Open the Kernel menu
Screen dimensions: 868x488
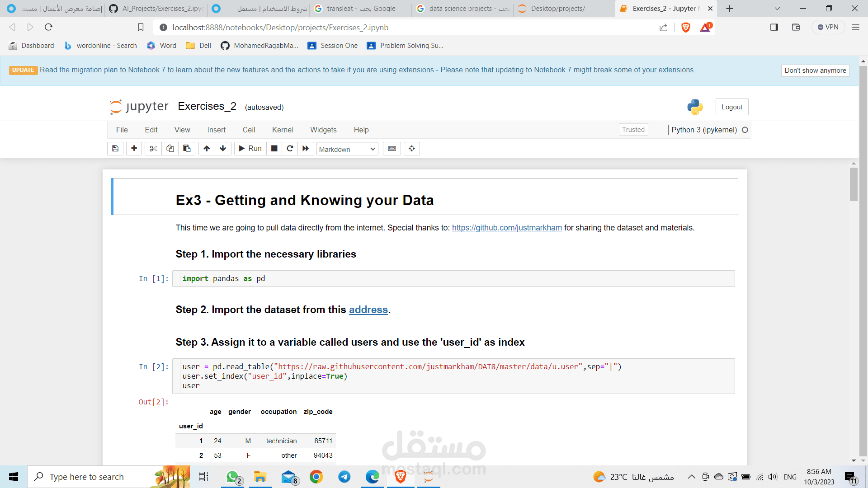283,130
